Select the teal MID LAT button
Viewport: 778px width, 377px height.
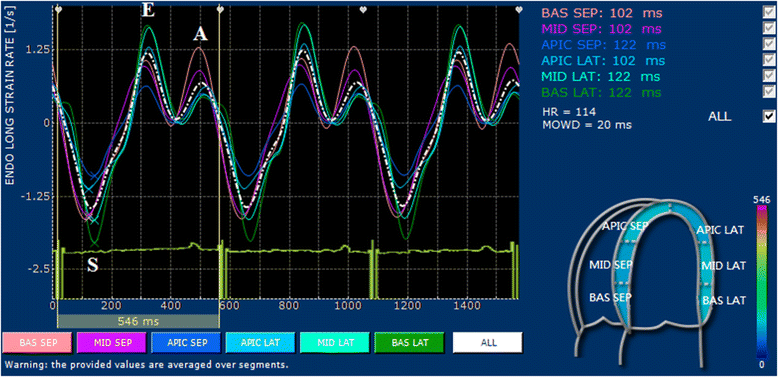tap(334, 342)
